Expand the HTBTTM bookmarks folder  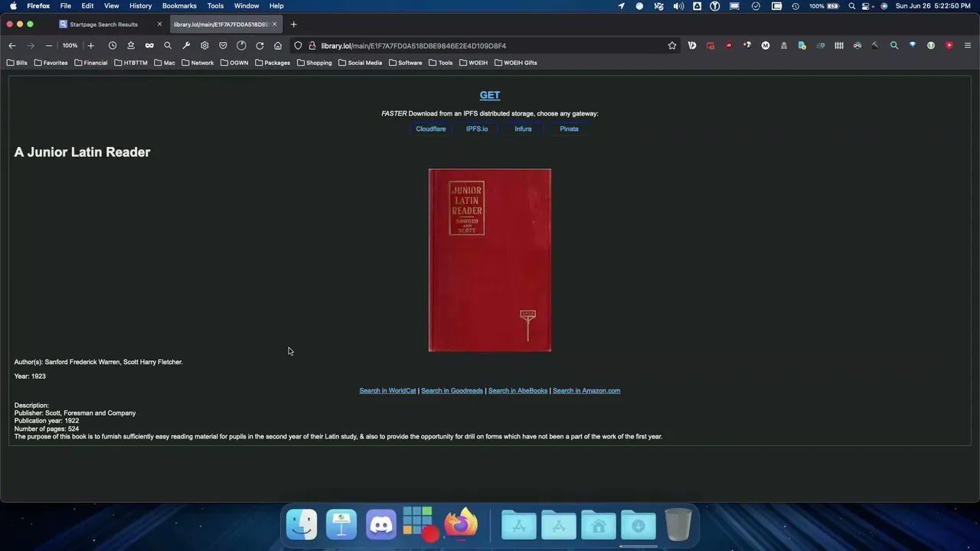(x=131, y=63)
